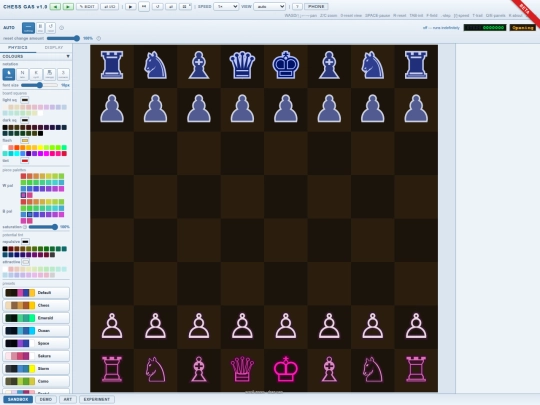Select the K cyrillic notation option
Screen dimensions: 540x405
click(x=36, y=74)
